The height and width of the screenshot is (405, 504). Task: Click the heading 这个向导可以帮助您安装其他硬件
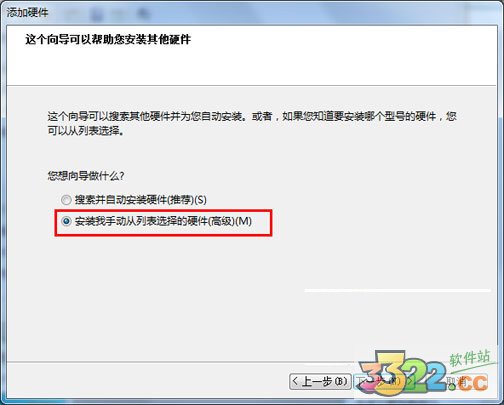(108, 39)
